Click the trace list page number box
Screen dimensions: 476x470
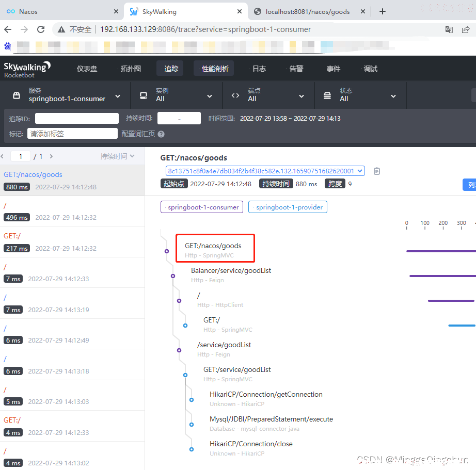point(20,156)
